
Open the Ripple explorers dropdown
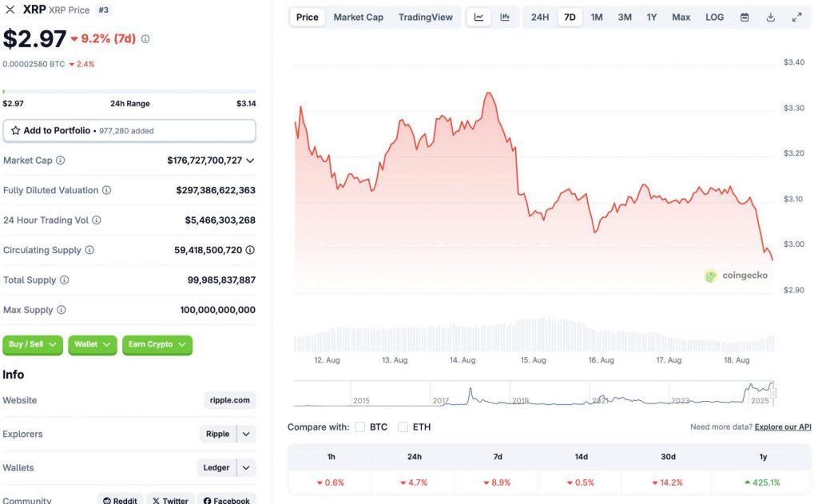pyautogui.click(x=245, y=434)
